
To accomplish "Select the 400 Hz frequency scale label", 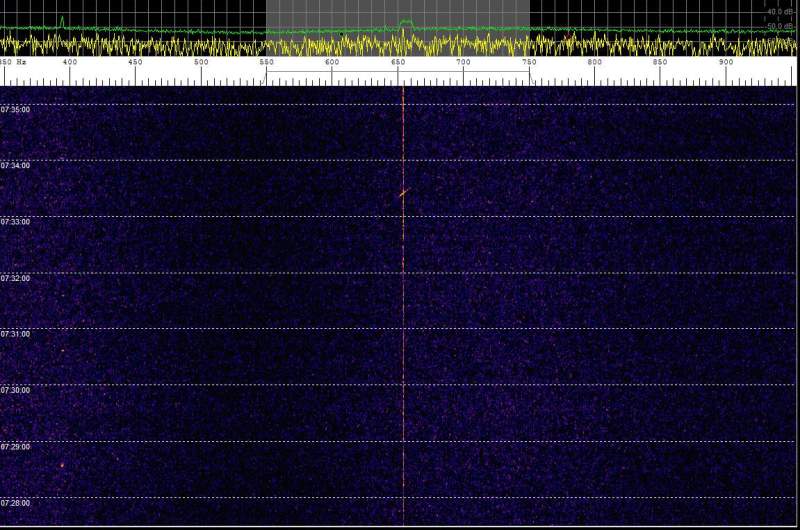I will coord(70,63).
